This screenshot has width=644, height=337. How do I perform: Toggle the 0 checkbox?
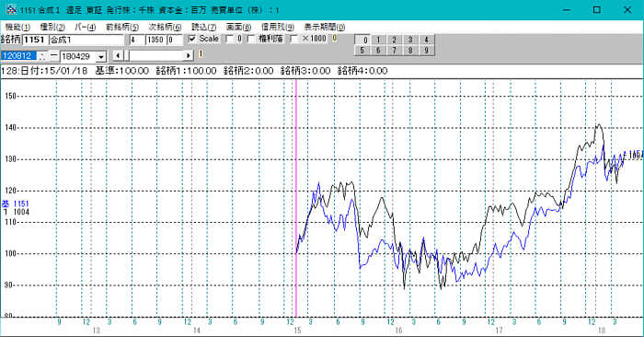click(x=230, y=39)
